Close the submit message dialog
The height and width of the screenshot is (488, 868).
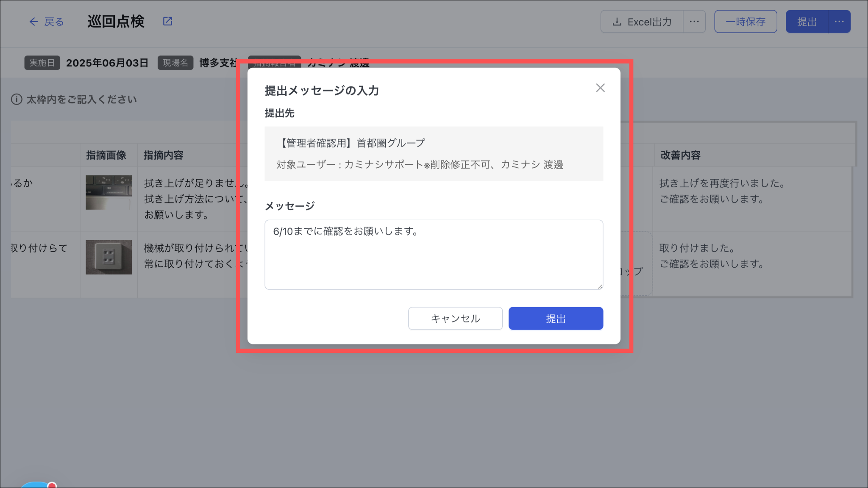600,88
